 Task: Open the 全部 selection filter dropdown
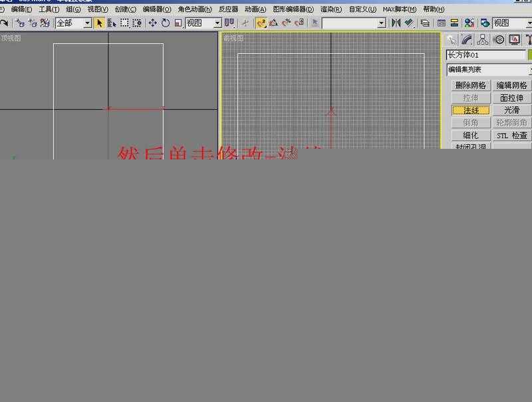(74, 23)
